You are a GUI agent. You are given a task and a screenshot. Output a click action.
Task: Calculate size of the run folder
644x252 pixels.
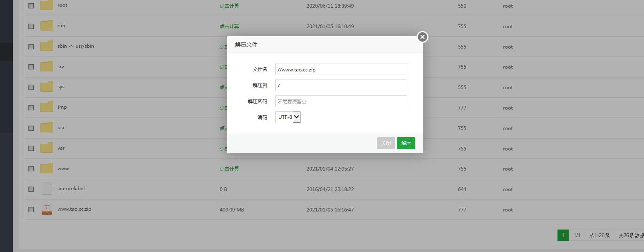click(229, 26)
